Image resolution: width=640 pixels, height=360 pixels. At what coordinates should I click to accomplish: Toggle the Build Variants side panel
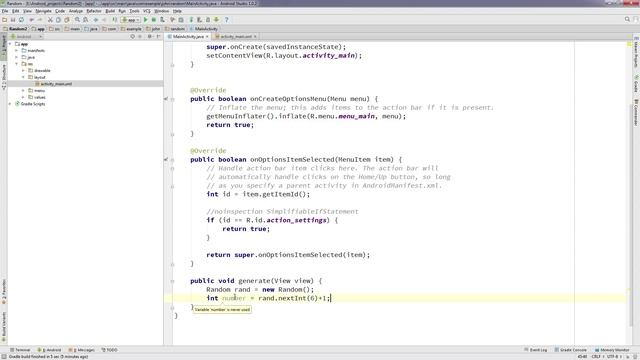[x=4, y=327]
